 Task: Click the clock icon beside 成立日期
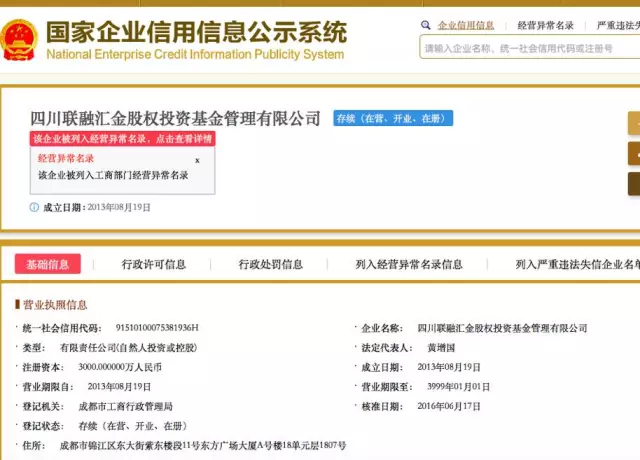tap(34, 208)
